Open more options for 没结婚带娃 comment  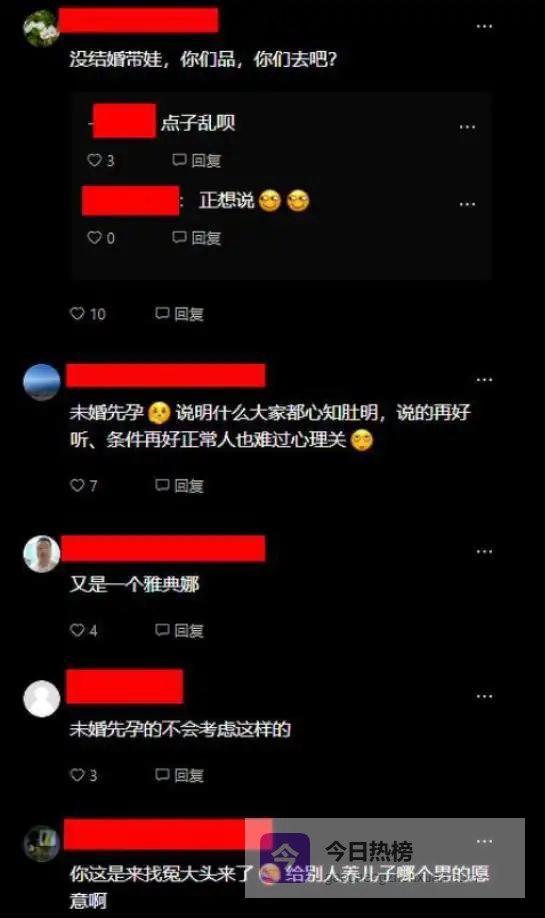coord(484,26)
